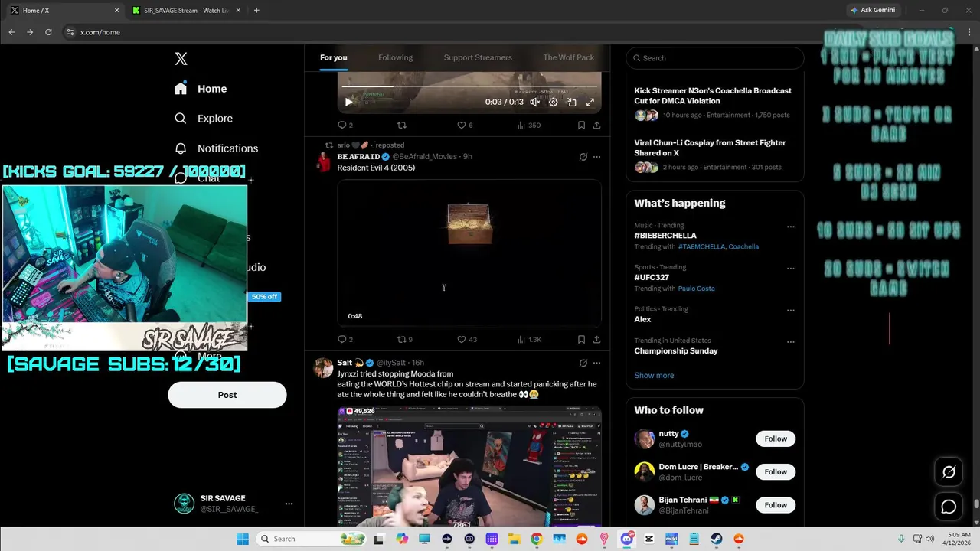The image size is (980, 551).
Task: Like the top video post
Action: [x=465, y=125]
